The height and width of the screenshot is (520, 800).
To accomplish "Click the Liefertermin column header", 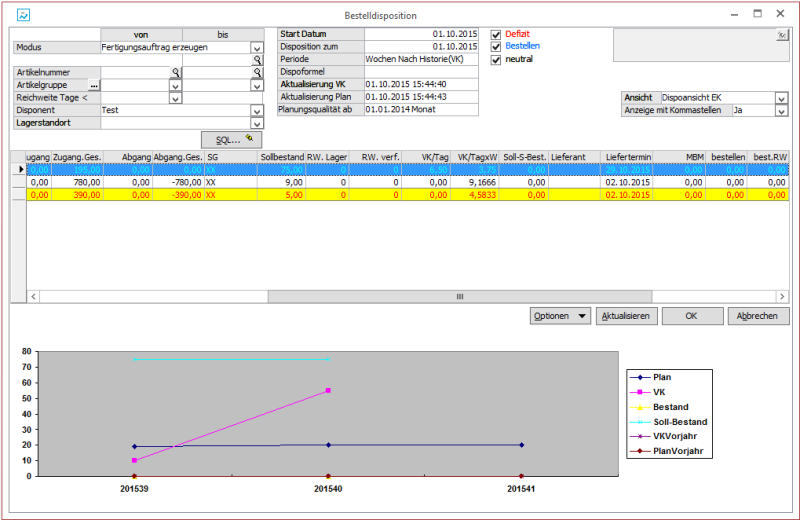I will coord(629,157).
